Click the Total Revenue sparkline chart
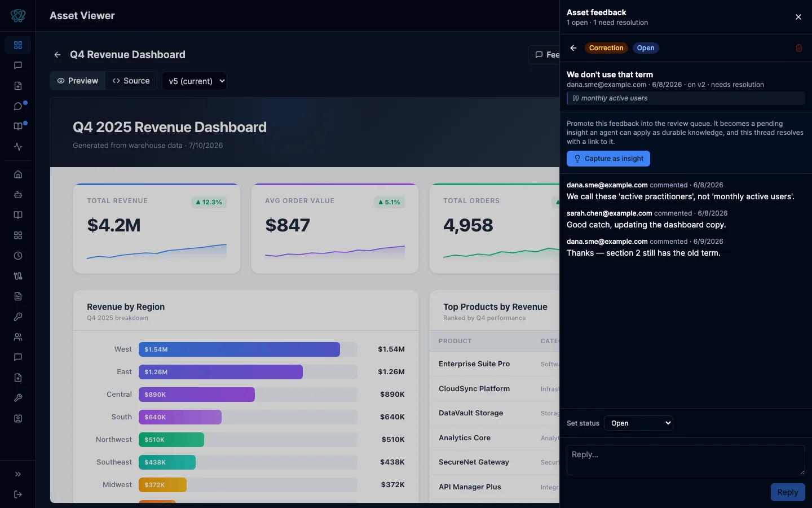This screenshot has height=508, width=812. pos(157,251)
